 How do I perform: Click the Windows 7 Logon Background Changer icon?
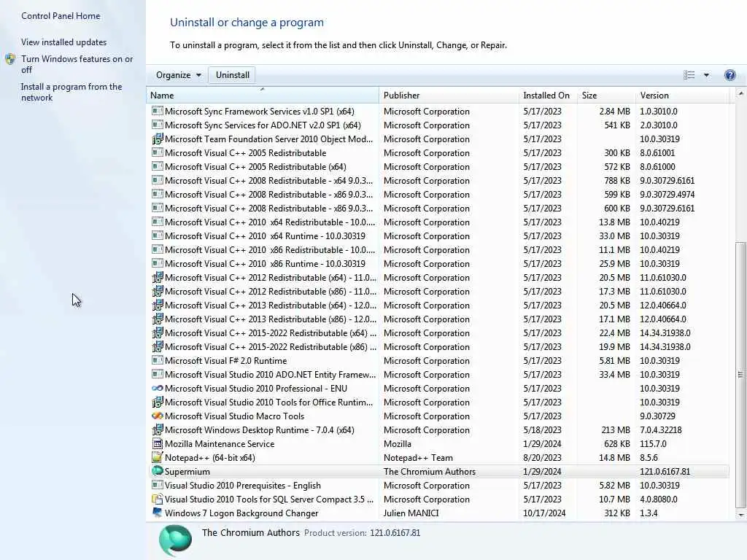click(158, 513)
